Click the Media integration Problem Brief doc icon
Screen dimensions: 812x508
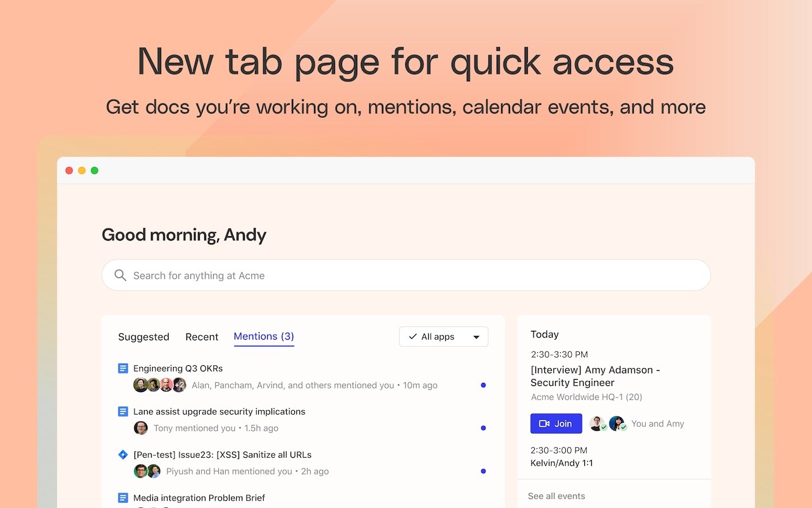[x=123, y=498]
